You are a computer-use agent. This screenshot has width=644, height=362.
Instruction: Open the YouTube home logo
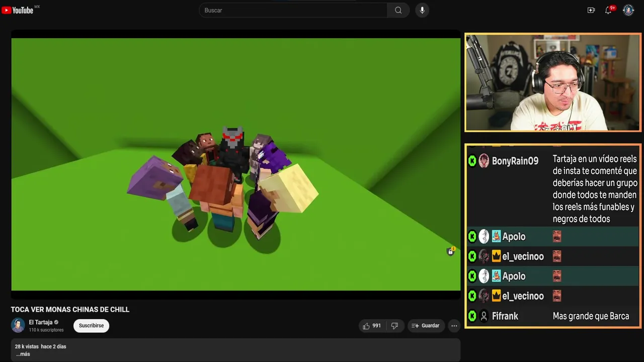[18, 10]
